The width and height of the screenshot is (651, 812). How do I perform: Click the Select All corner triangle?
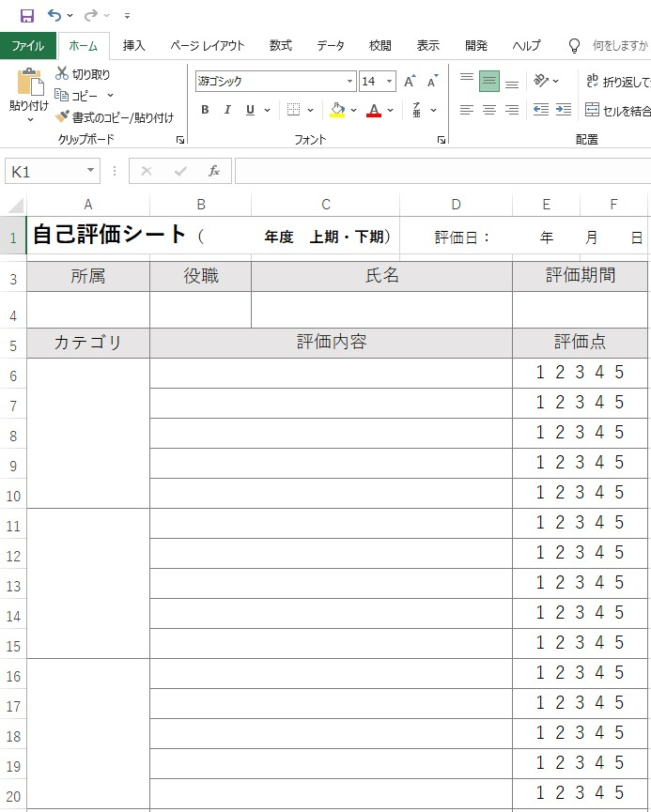coord(16,205)
